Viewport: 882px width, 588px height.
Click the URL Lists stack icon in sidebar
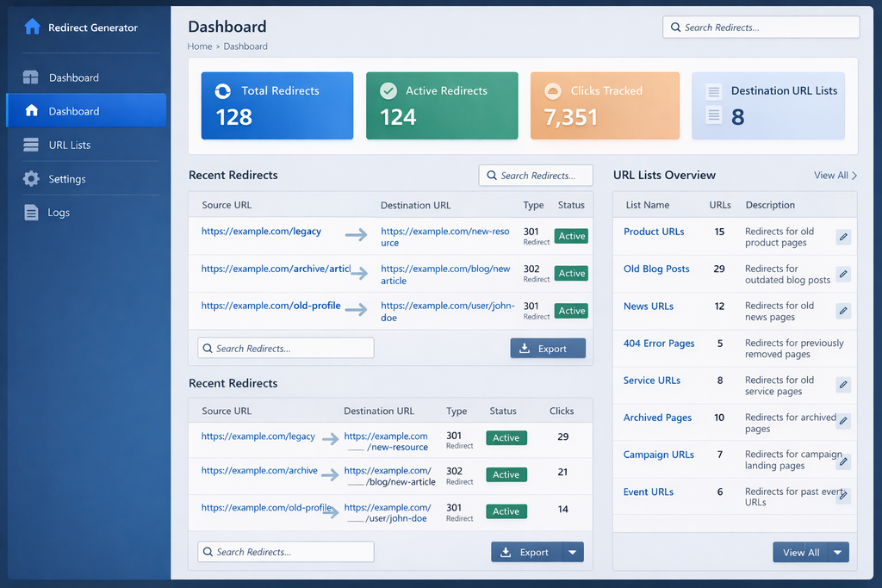tap(31, 145)
